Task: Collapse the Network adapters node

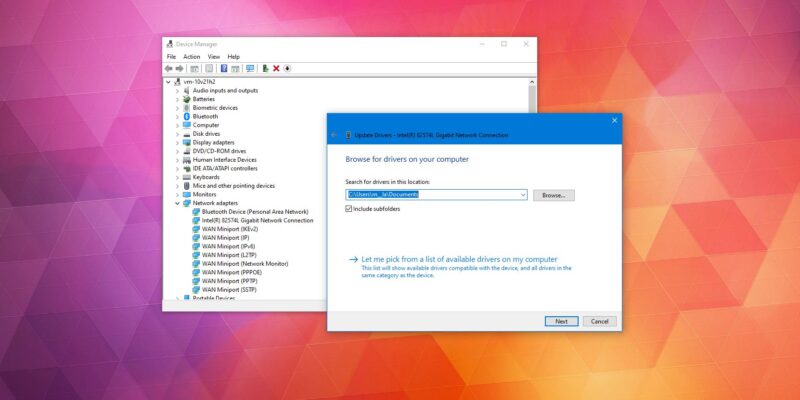Action: click(x=178, y=203)
